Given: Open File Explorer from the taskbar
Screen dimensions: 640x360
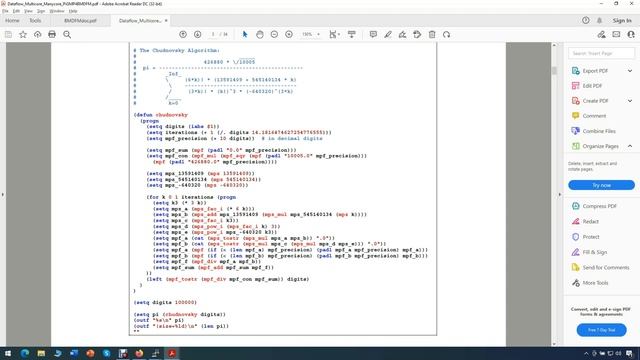Looking at the screenshot, I should (x=41, y=353).
